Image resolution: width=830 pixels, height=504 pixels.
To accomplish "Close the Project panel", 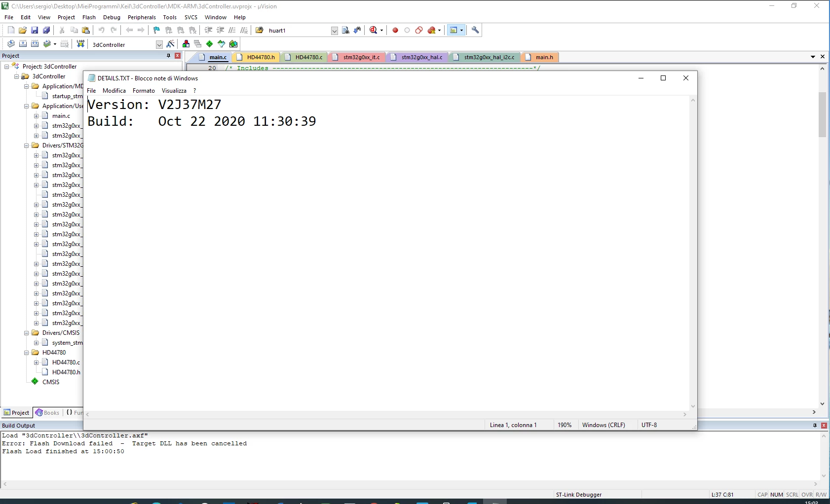I will pyautogui.click(x=178, y=56).
